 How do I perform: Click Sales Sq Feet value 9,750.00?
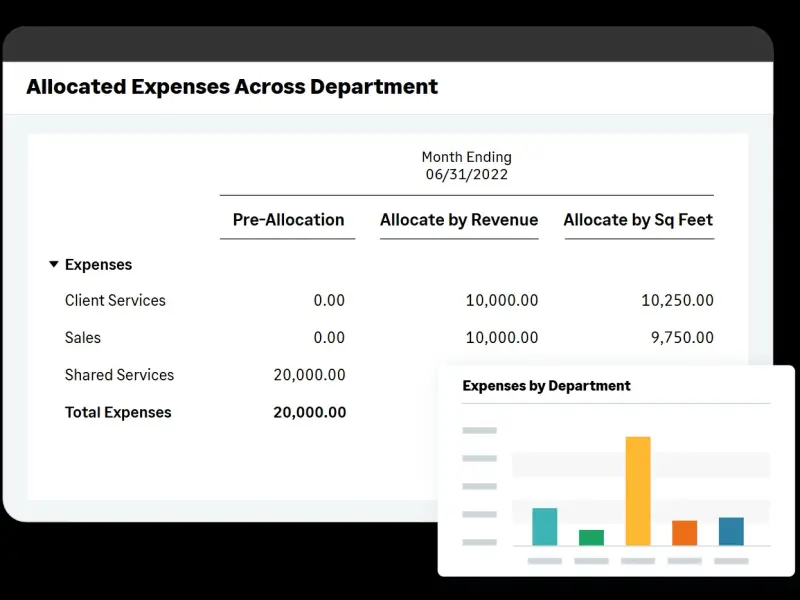click(x=682, y=338)
